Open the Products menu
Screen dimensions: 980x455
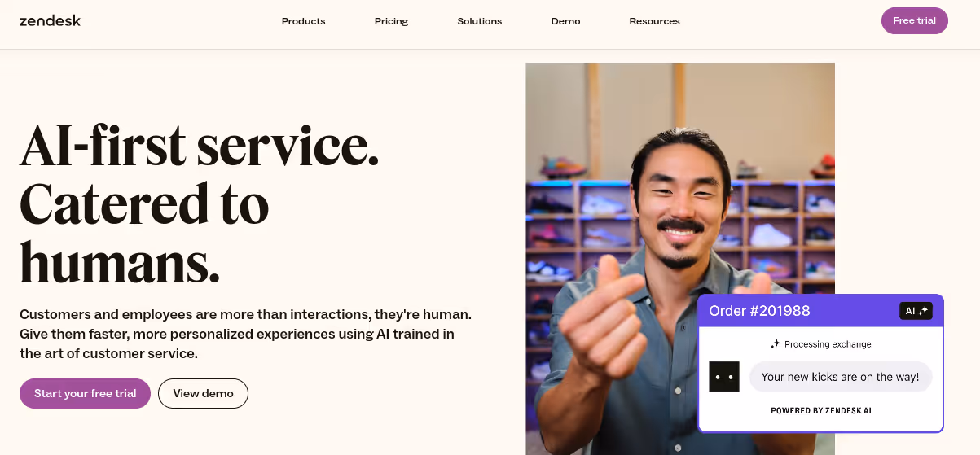pyautogui.click(x=303, y=21)
